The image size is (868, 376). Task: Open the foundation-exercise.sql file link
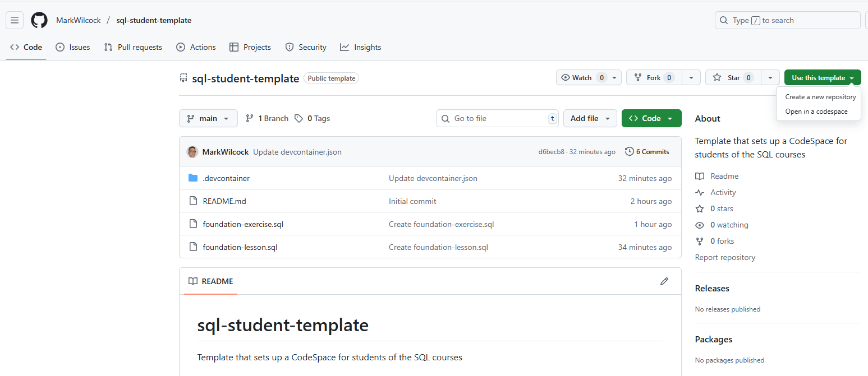[242, 224]
